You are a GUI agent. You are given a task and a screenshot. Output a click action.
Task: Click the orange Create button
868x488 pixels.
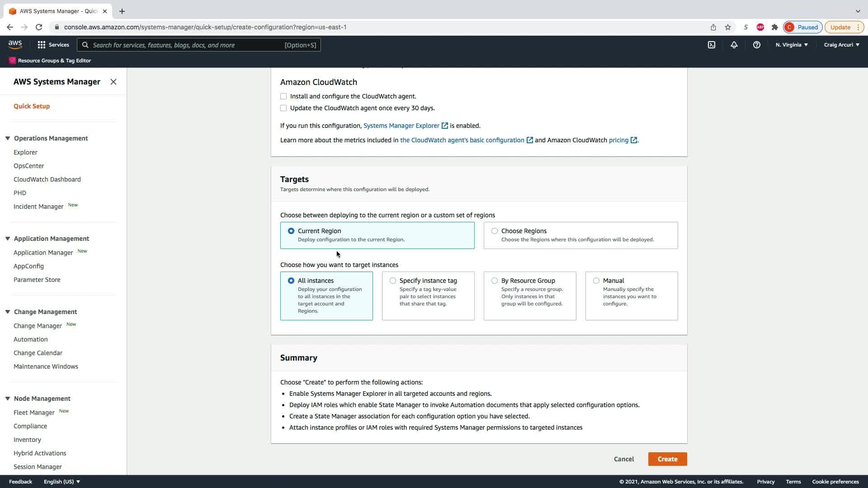[667, 459]
